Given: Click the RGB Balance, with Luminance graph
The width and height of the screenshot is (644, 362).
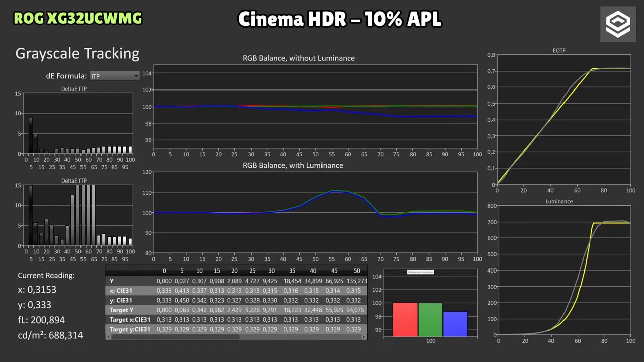Looking at the screenshot, I should pos(315,212).
